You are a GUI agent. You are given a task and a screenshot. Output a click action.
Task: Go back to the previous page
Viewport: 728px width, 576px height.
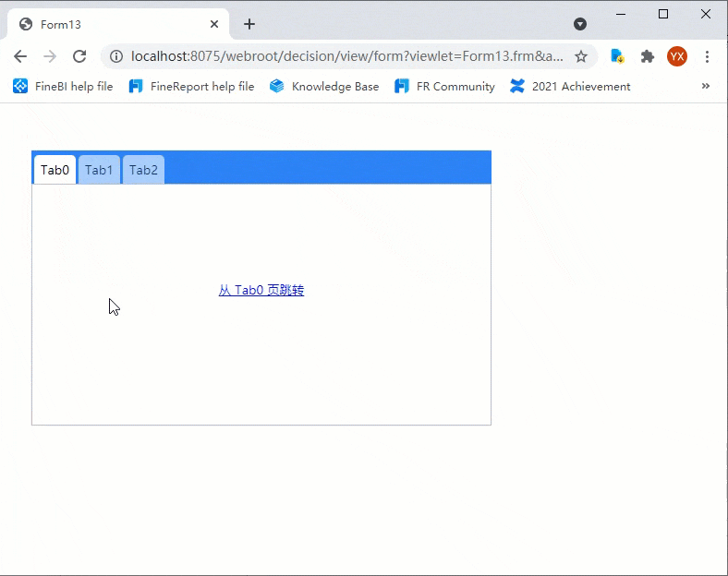(x=20, y=56)
